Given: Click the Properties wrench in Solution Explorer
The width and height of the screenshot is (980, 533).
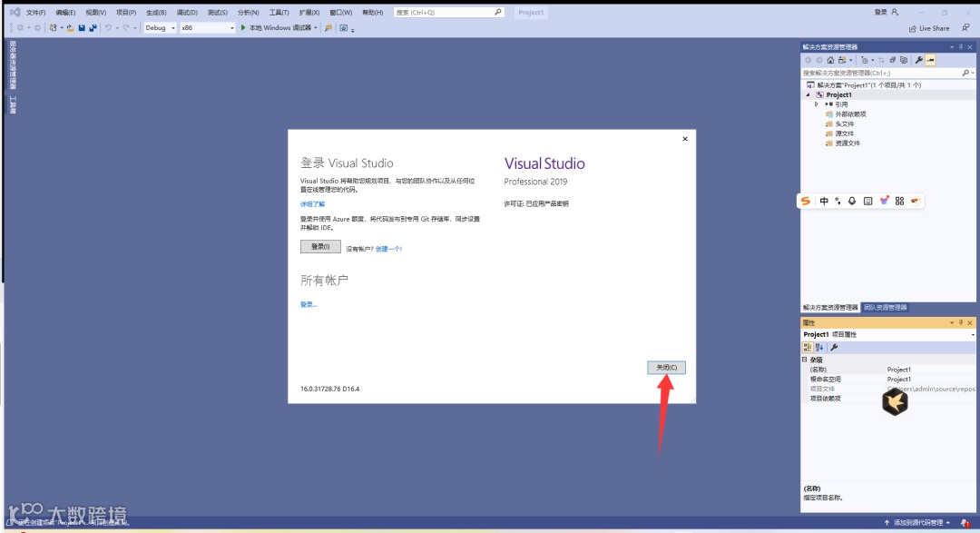Looking at the screenshot, I should [x=918, y=60].
